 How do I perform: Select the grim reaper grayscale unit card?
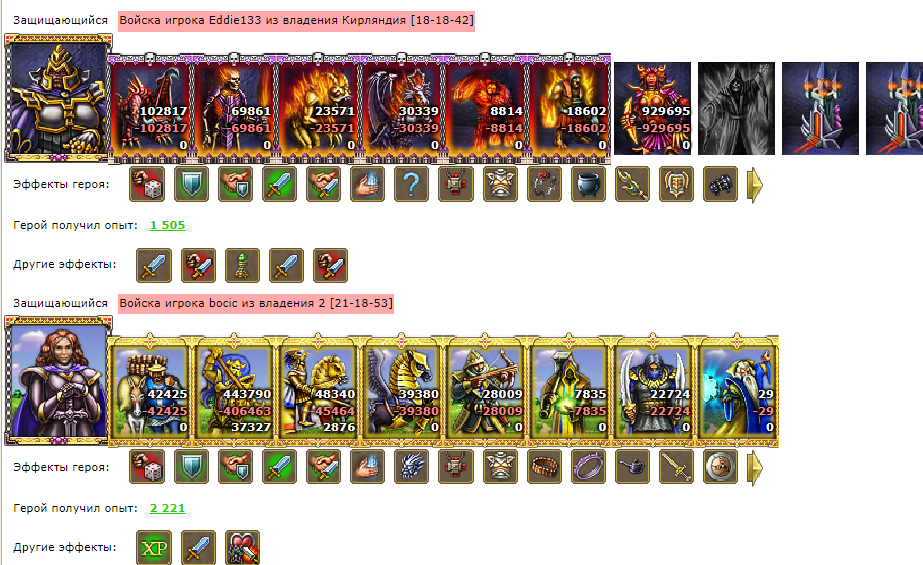(x=736, y=108)
